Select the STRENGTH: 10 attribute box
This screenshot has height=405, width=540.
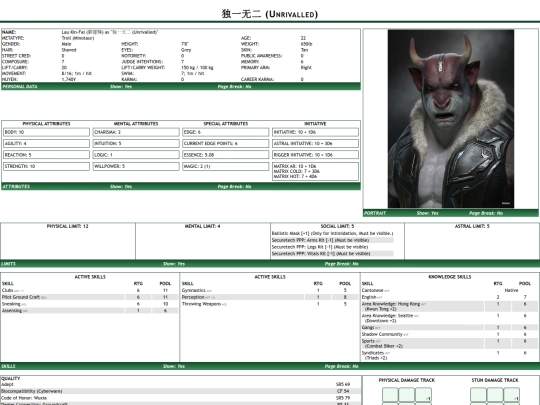[46, 166]
